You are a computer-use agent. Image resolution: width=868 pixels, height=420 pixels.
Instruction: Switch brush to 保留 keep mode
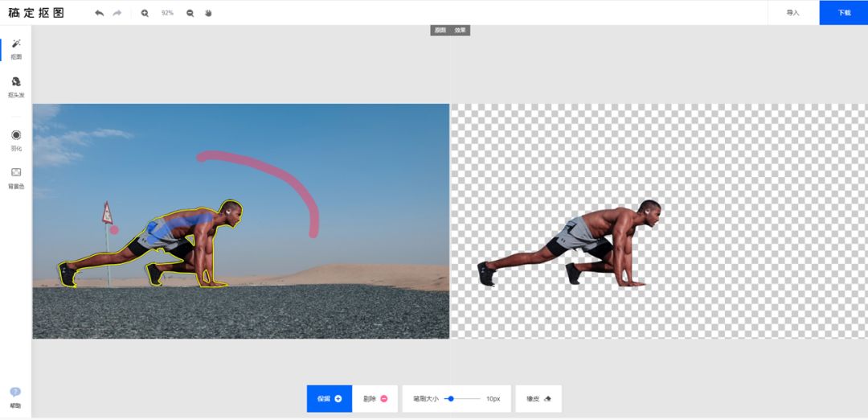point(329,398)
